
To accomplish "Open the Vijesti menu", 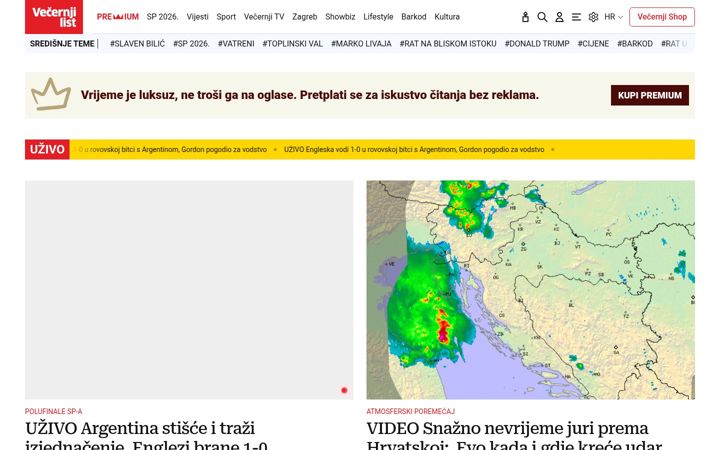I will (x=197, y=17).
